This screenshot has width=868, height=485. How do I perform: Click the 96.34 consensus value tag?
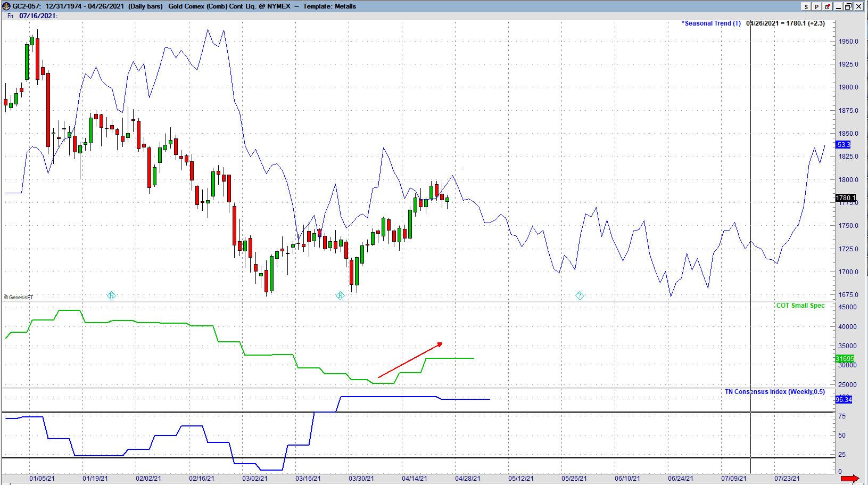pyautogui.click(x=844, y=399)
